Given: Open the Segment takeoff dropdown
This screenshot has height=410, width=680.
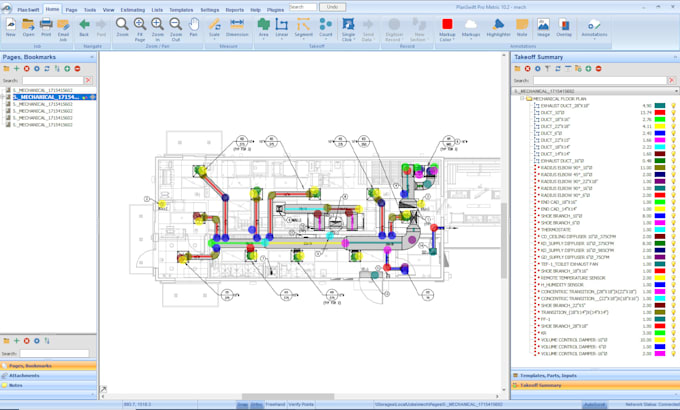Looking at the screenshot, I should (304, 39).
